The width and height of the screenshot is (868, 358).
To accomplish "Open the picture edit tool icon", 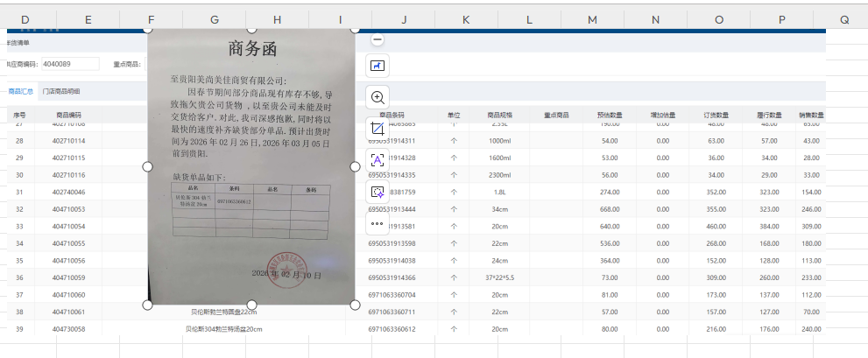I will pyautogui.click(x=378, y=66).
